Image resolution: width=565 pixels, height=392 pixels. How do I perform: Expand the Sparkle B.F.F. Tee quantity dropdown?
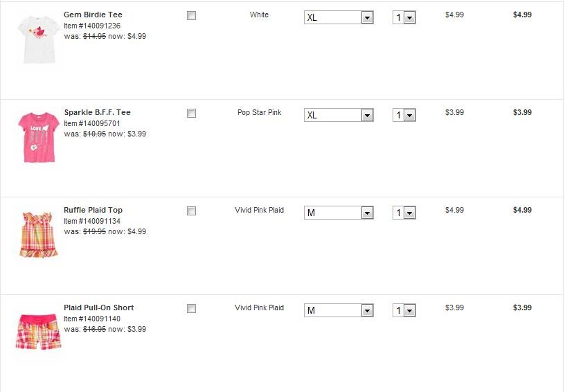coord(404,115)
